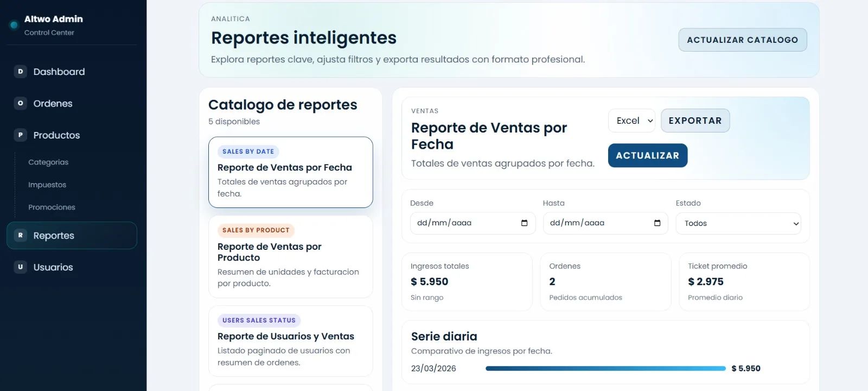Viewport: 868px width, 391px height.
Task: Click the Exportar button
Action: [695, 121]
